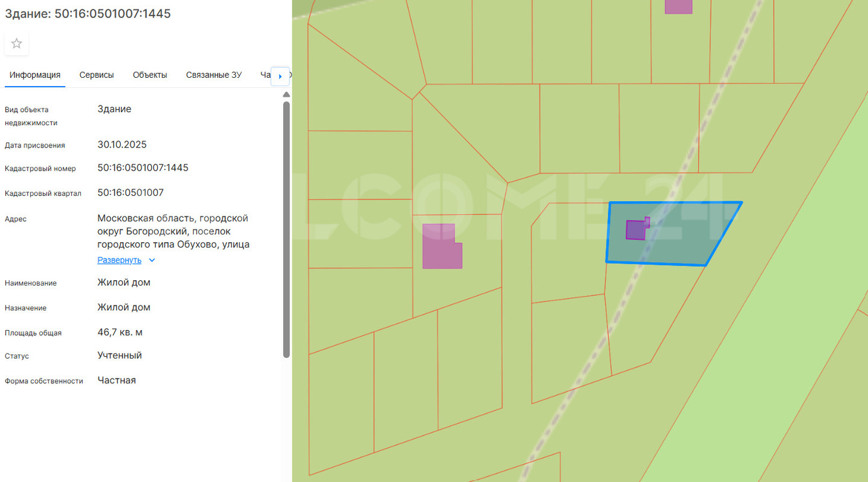The image size is (868, 482).
Task: Click the info panel vertical scrollbar
Action: [x=286, y=229]
